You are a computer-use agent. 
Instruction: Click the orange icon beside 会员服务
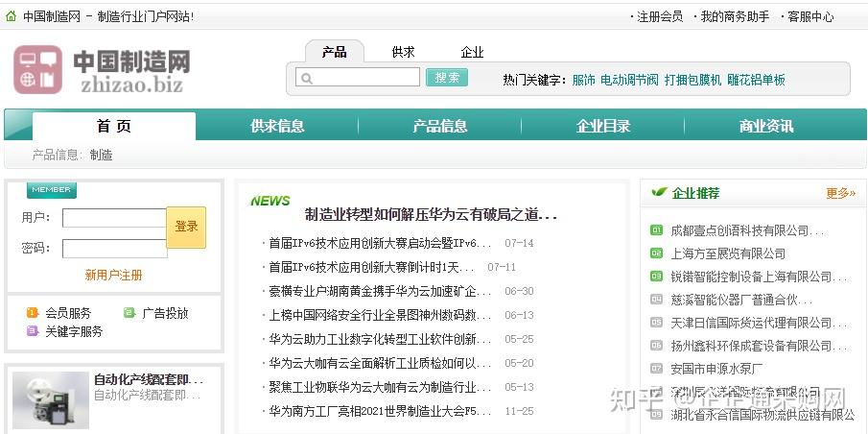pyautogui.click(x=33, y=313)
